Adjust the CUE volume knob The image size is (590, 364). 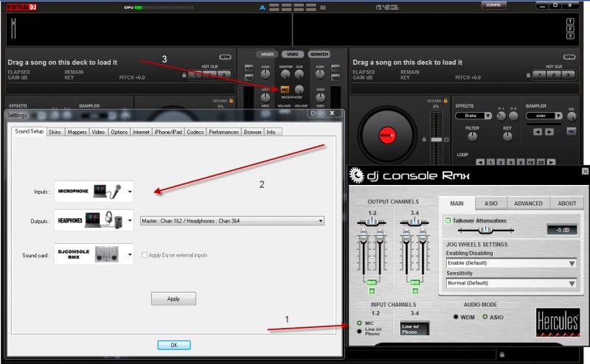point(299,74)
